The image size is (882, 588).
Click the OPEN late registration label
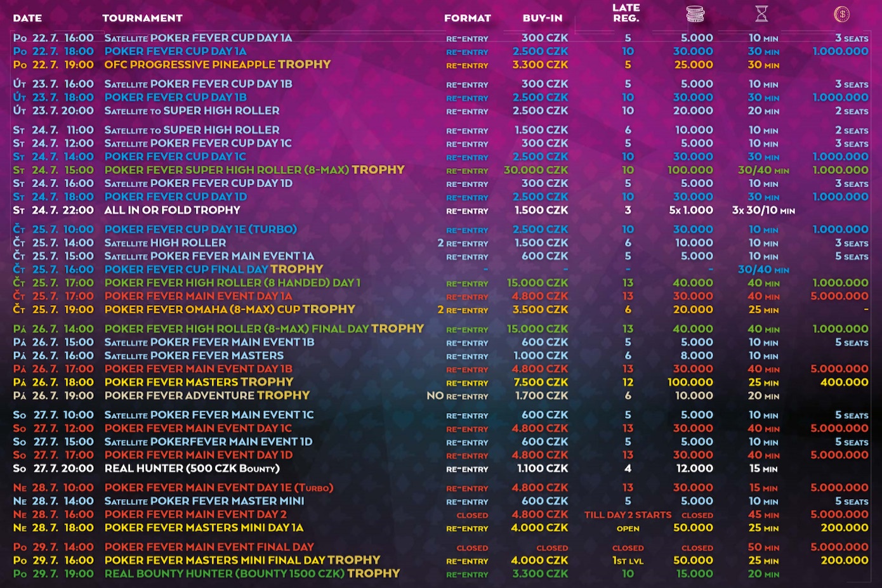tap(628, 528)
